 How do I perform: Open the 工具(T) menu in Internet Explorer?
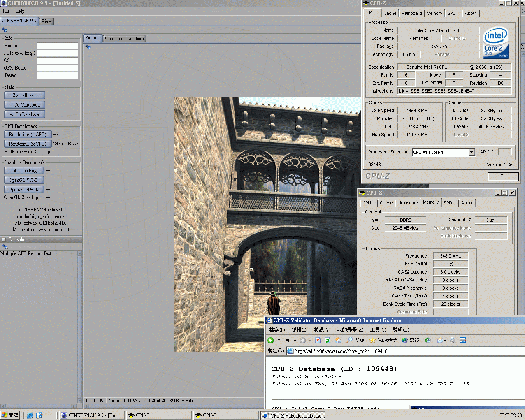[378, 330]
